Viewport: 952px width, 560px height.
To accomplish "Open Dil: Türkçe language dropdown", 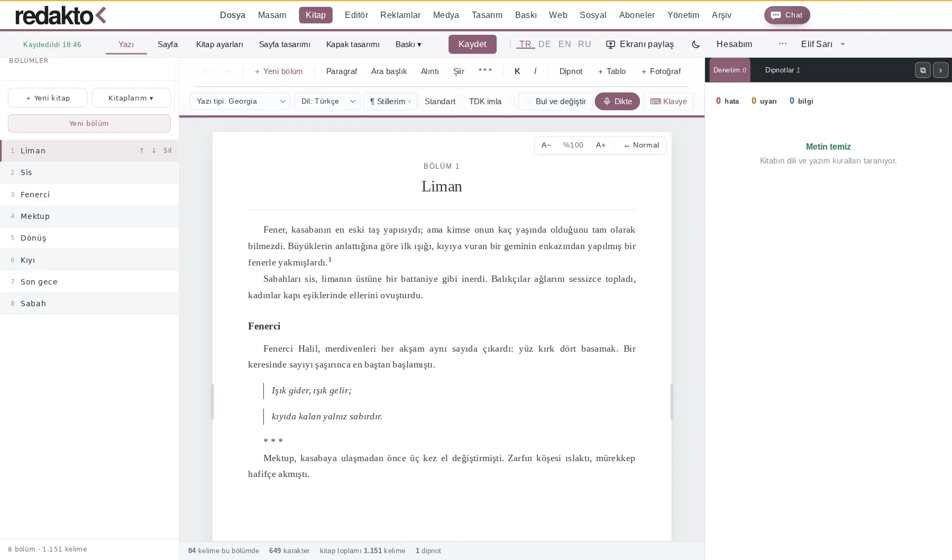I will click(x=327, y=102).
